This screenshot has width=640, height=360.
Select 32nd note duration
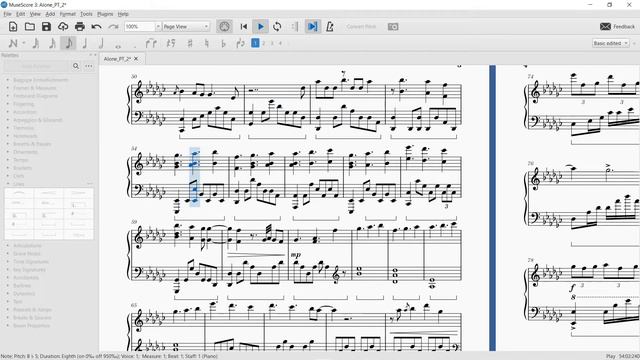pyautogui.click(x=36, y=43)
